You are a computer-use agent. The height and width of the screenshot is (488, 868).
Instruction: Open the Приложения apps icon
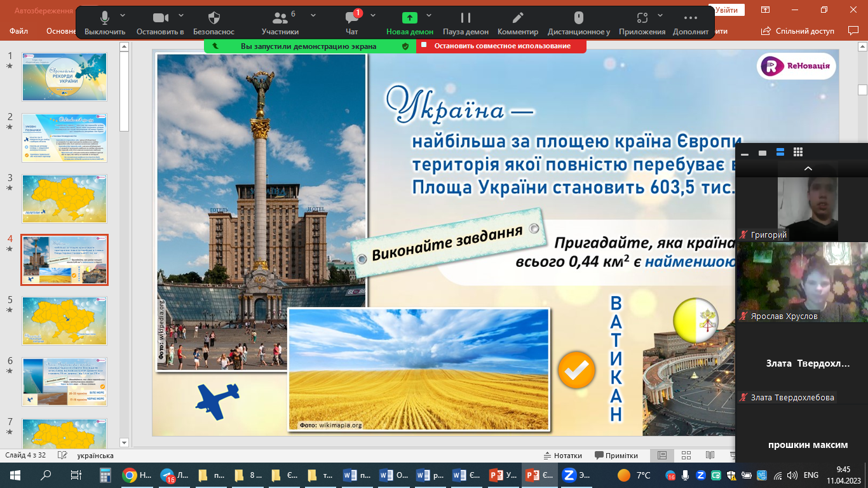tap(642, 18)
